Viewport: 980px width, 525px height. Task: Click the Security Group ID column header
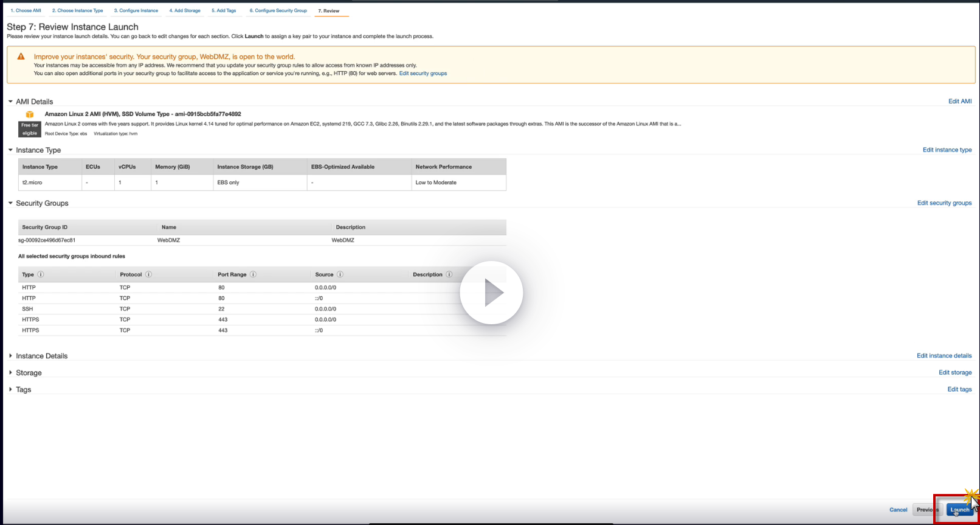click(x=45, y=228)
